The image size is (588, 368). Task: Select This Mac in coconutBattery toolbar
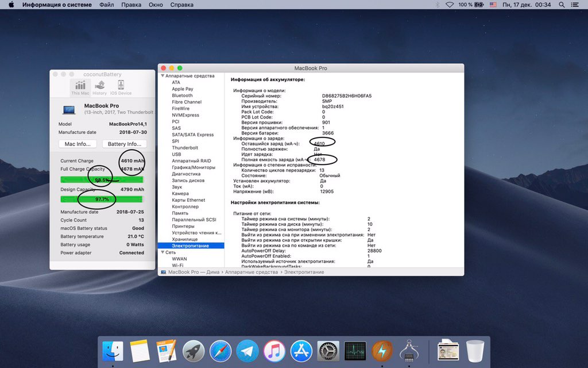click(x=80, y=88)
